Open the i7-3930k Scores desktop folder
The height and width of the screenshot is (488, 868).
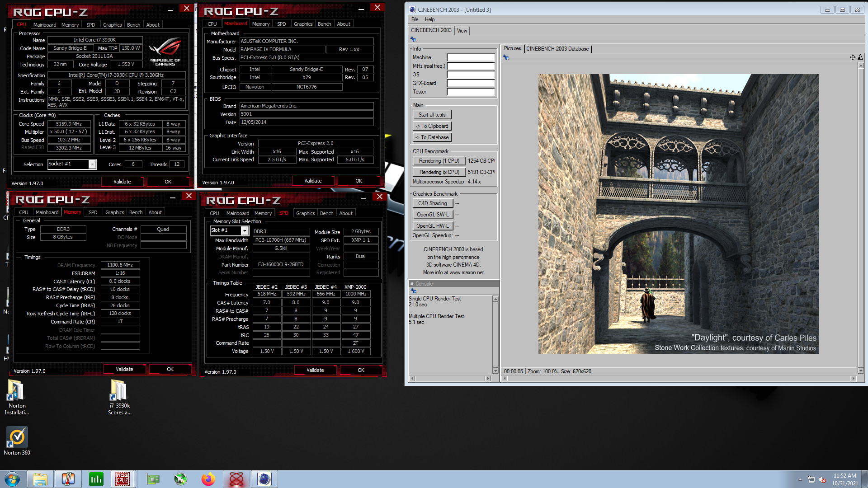[x=119, y=397]
